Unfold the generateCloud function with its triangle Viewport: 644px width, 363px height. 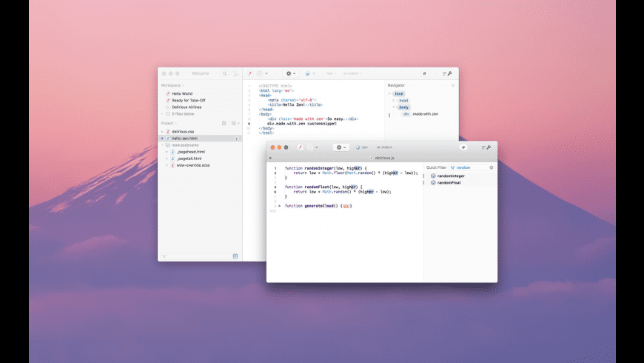point(280,206)
